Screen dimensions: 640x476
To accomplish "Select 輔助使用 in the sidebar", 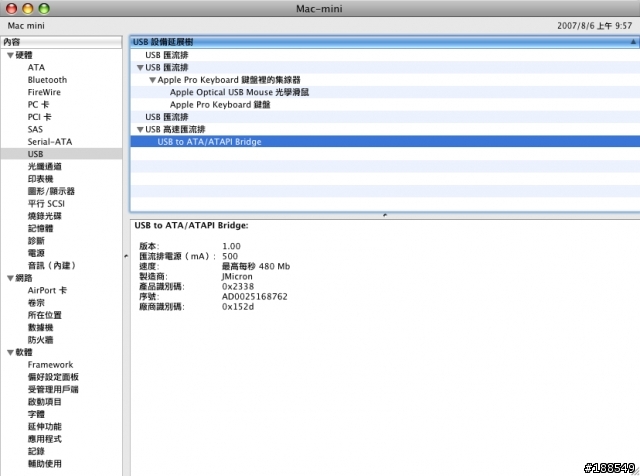I will (45, 464).
